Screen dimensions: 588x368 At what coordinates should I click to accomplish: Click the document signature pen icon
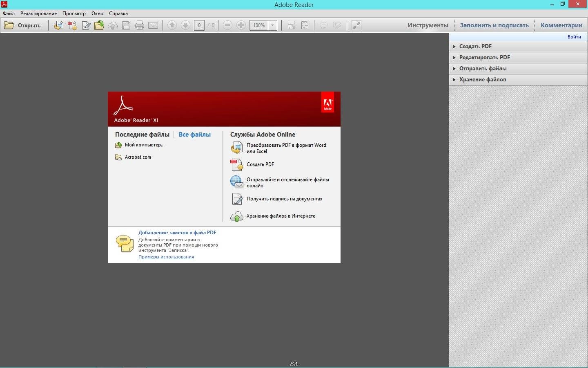click(x=237, y=199)
